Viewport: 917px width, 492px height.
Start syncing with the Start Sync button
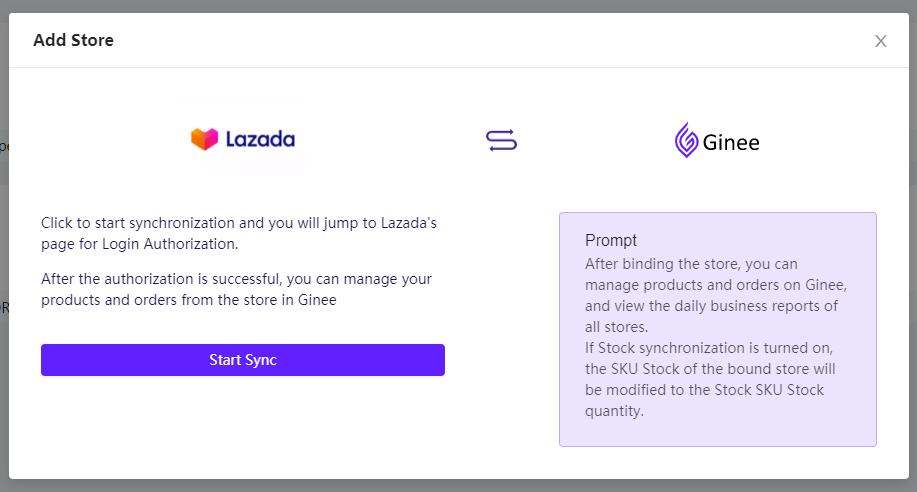coord(243,360)
